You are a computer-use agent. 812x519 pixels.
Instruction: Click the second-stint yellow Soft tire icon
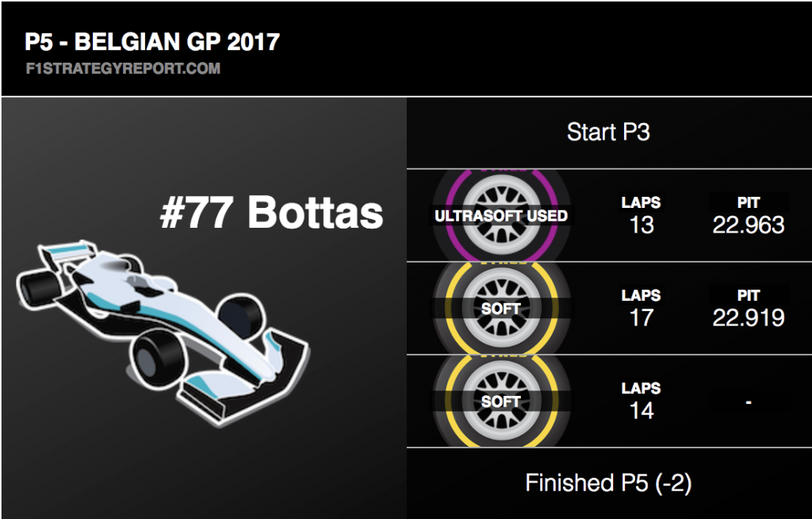(x=501, y=309)
